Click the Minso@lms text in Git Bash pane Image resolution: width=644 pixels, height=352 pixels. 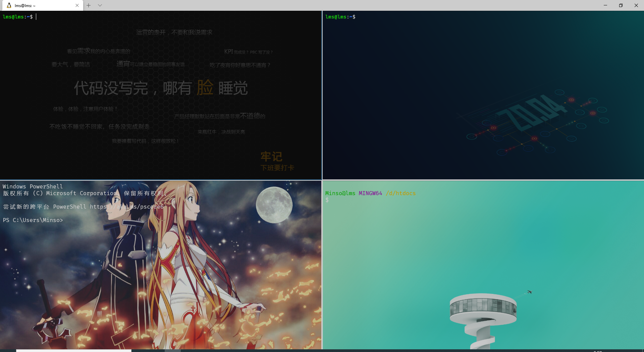(340, 193)
